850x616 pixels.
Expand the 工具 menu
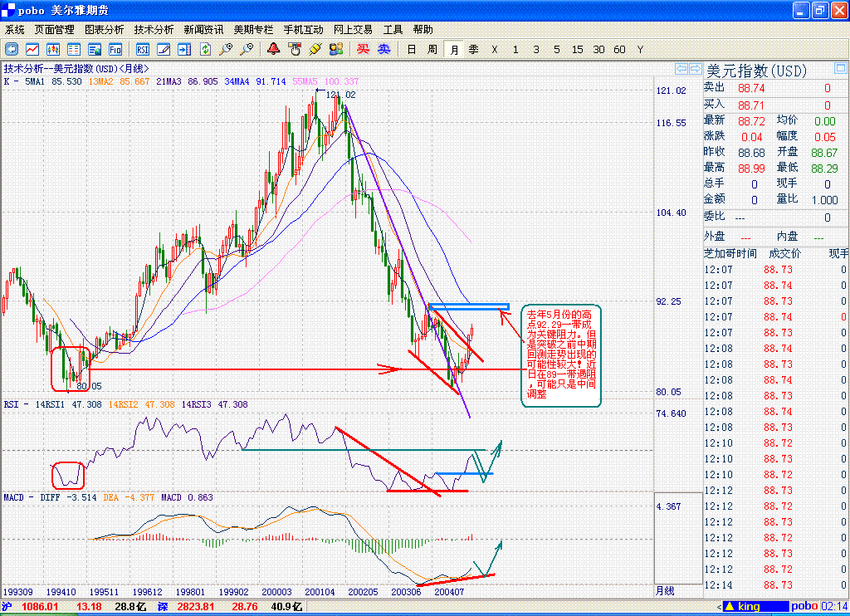coord(393,30)
